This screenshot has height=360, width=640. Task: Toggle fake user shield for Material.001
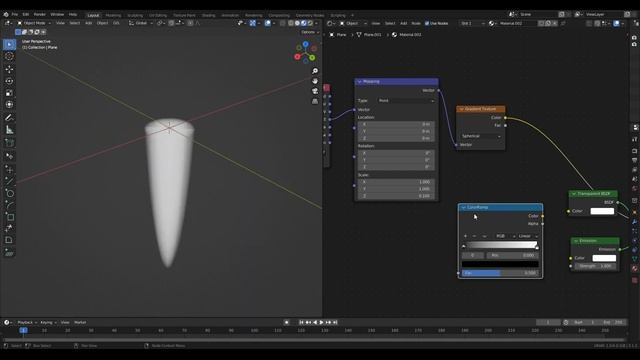[542, 23]
